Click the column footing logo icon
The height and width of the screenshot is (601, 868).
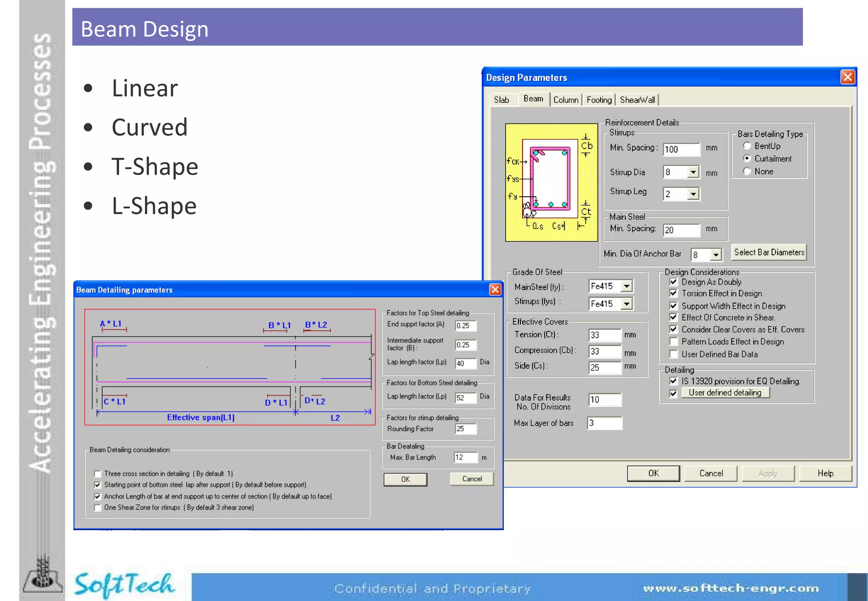click(42, 575)
